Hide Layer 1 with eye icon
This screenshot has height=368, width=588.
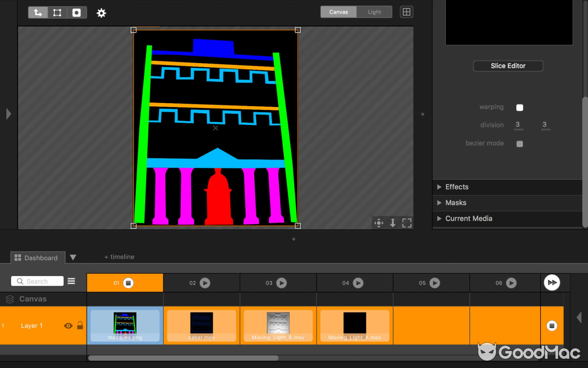tap(68, 326)
